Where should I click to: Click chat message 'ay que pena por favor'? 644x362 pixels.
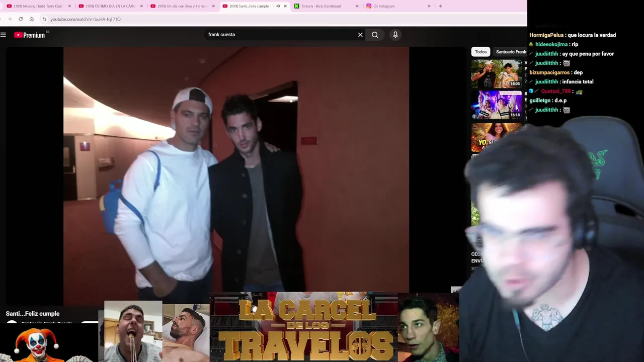(x=589, y=54)
